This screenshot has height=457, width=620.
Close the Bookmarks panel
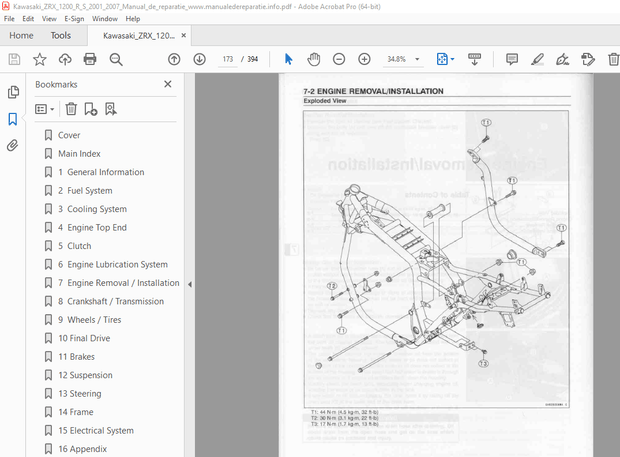point(168,84)
